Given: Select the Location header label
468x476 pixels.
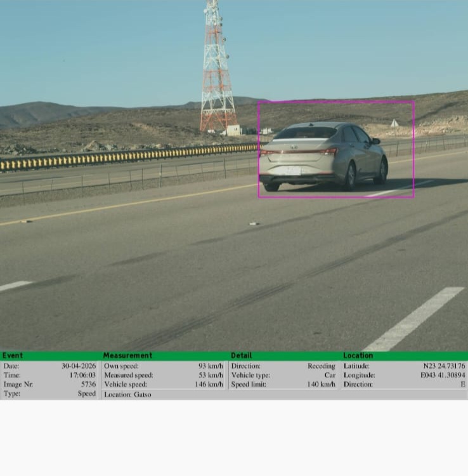Looking at the screenshot, I should (358, 355).
